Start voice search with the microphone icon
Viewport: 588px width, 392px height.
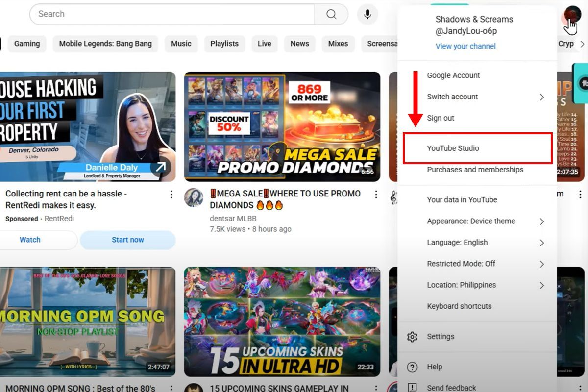[x=367, y=14]
